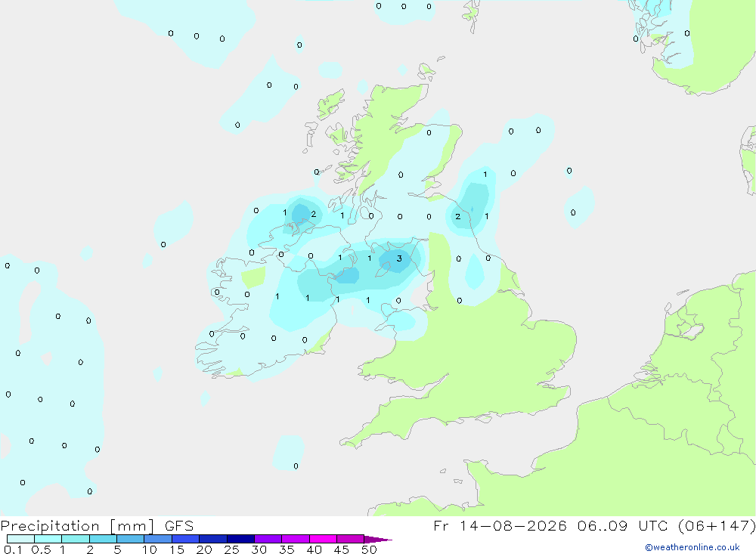Select the 2–5 mm light blue legend swatch
The height and width of the screenshot is (554, 756).
point(103,539)
